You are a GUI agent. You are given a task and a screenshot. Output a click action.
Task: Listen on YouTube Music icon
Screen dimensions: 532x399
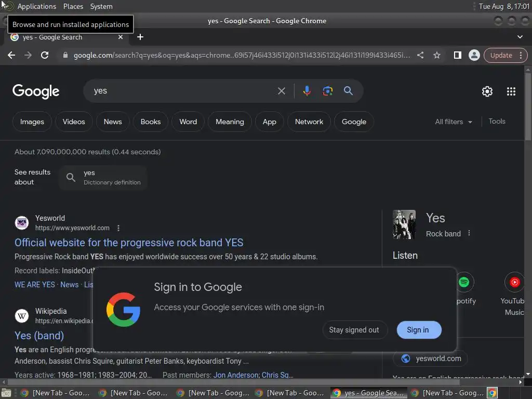pos(514,282)
